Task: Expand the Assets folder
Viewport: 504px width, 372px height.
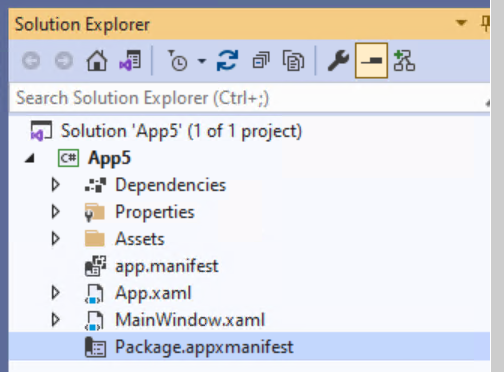Action: click(56, 239)
